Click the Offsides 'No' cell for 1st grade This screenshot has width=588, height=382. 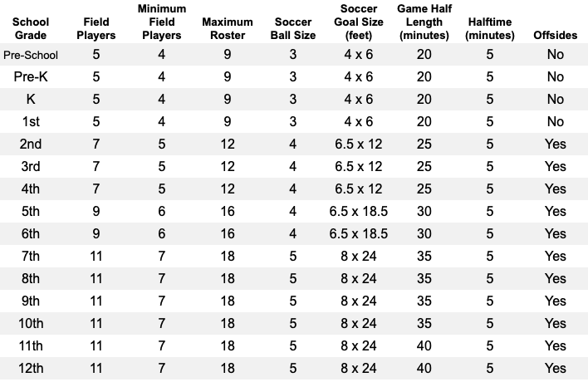556,122
